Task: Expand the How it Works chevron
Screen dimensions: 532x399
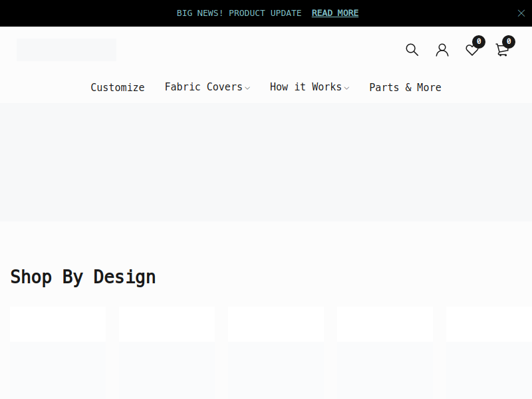Action: coord(346,88)
